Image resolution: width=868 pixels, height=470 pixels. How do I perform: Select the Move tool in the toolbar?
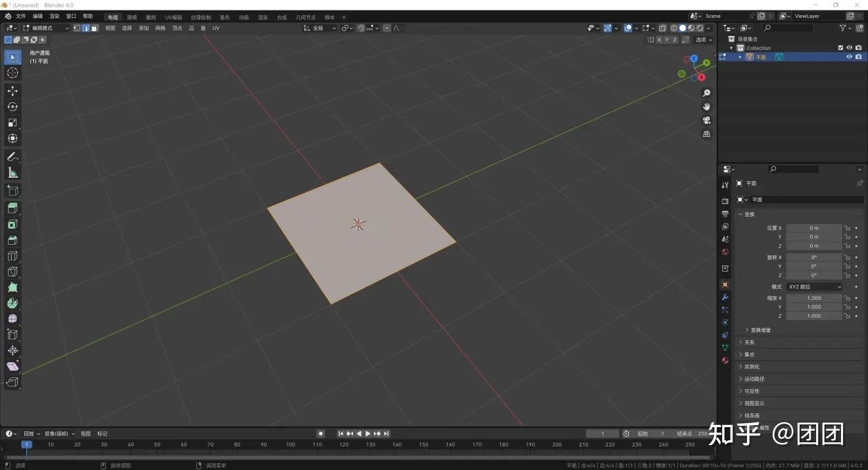point(12,91)
